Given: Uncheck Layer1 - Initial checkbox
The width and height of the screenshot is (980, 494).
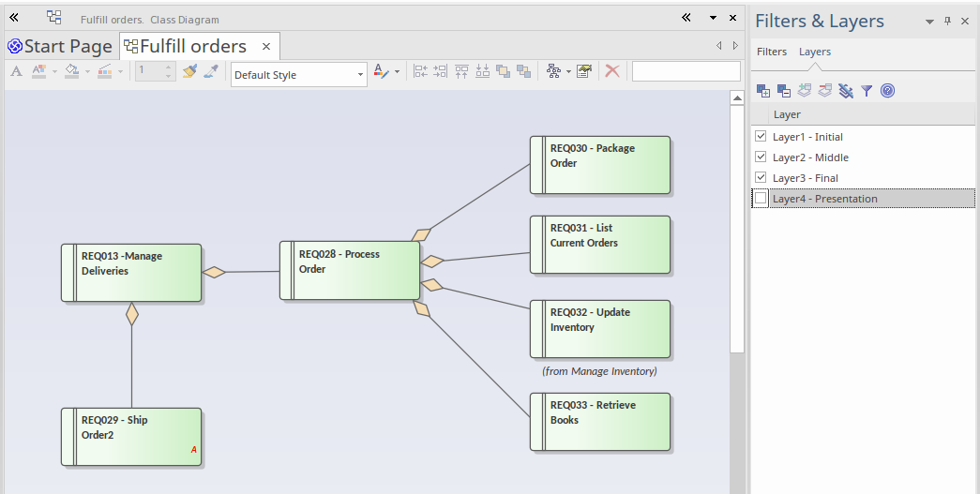Looking at the screenshot, I should click(761, 137).
